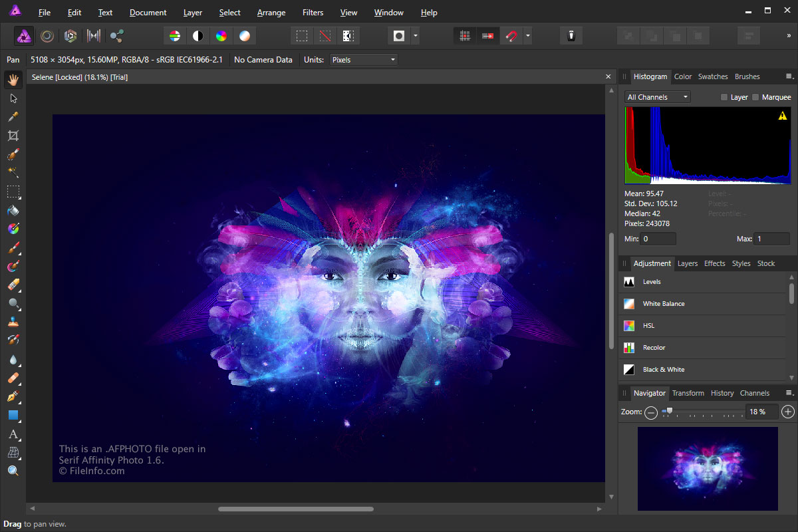Toggle Force Pixel Alignment
This screenshot has height=532, width=798.
coord(465,36)
